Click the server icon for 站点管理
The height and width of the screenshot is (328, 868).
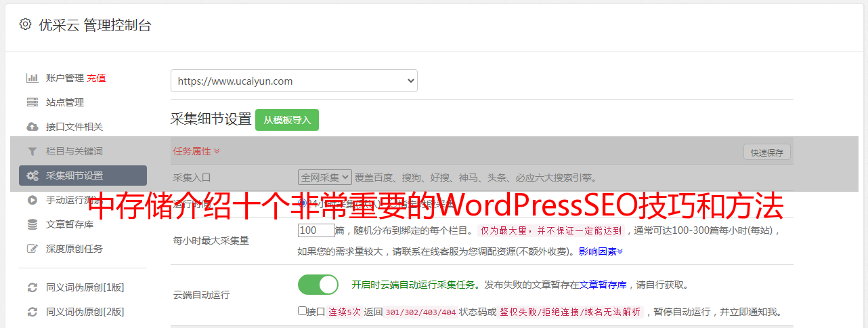pos(32,102)
